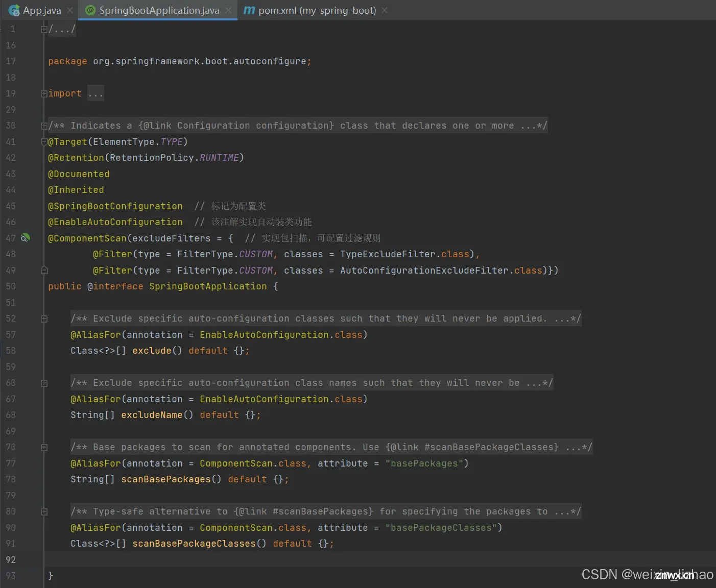Click the '@SpringBootConfiguration' annotation
Viewport: 716px width, 588px height.
pos(115,206)
